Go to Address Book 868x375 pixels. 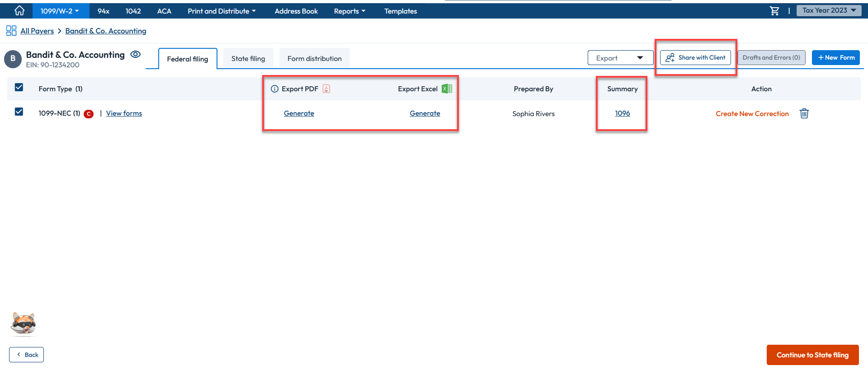[x=296, y=11]
